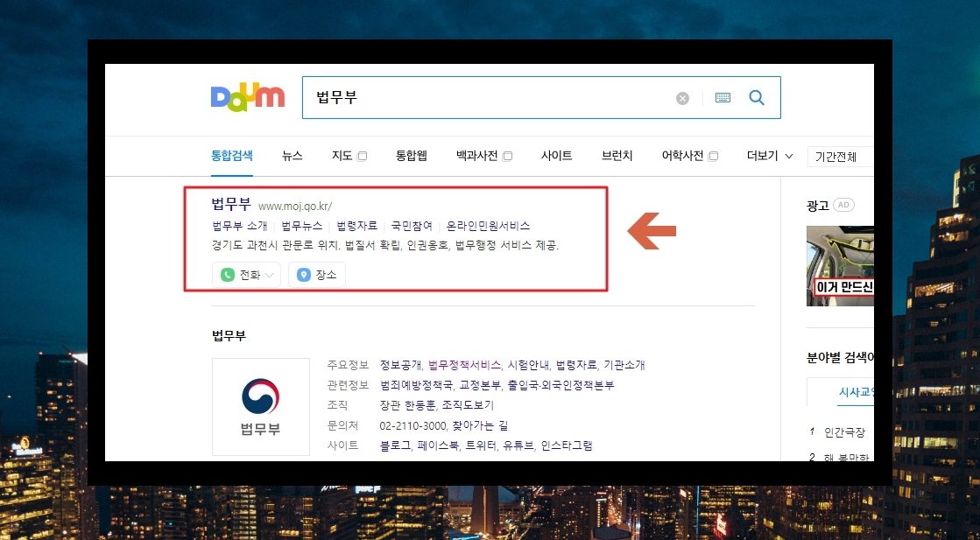The height and width of the screenshot is (540, 980).
Task: Open the 국민참여 sublink
Action: tap(412, 226)
